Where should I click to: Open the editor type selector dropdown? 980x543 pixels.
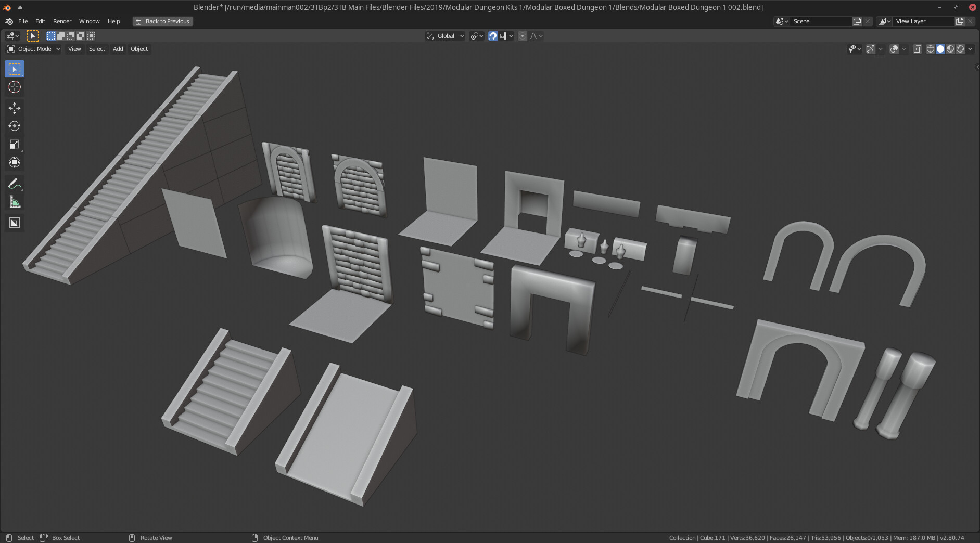pyautogui.click(x=11, y=35)
